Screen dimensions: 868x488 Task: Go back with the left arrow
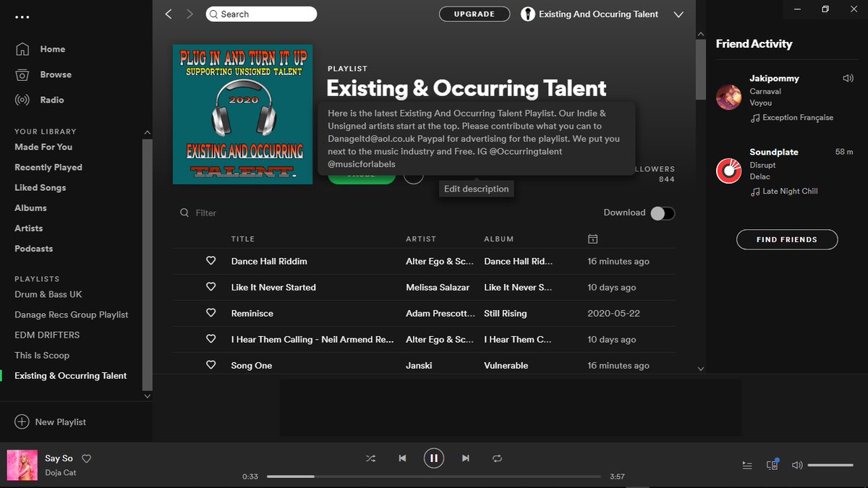coord(169,14)
